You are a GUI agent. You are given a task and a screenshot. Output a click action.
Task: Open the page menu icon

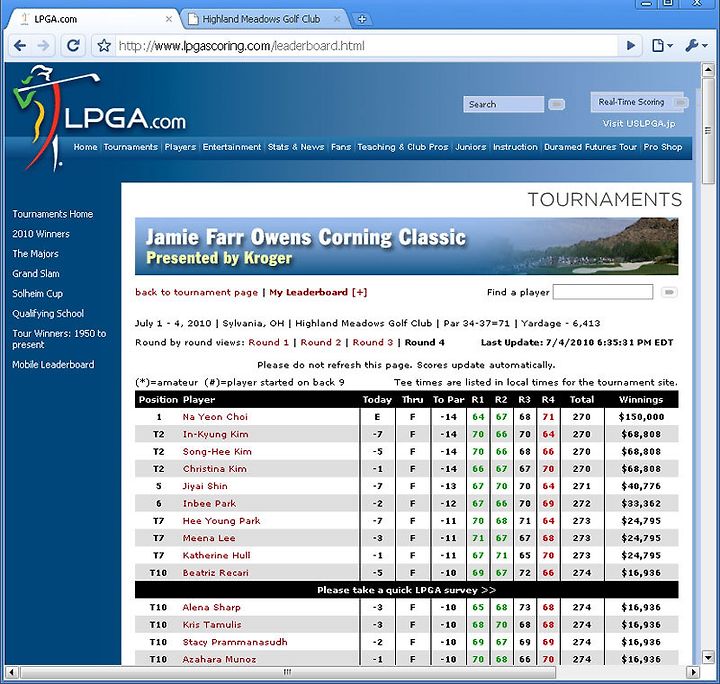coord(662,45)
